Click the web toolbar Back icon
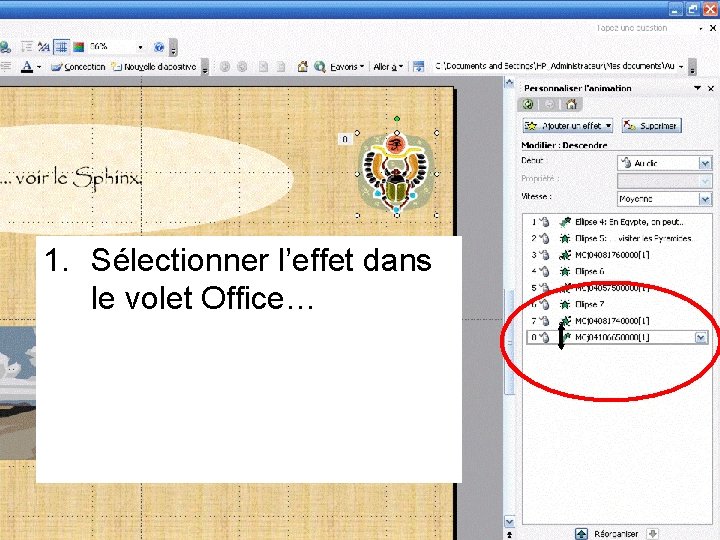Screen dimensions: 720x540 click(225, 67)
